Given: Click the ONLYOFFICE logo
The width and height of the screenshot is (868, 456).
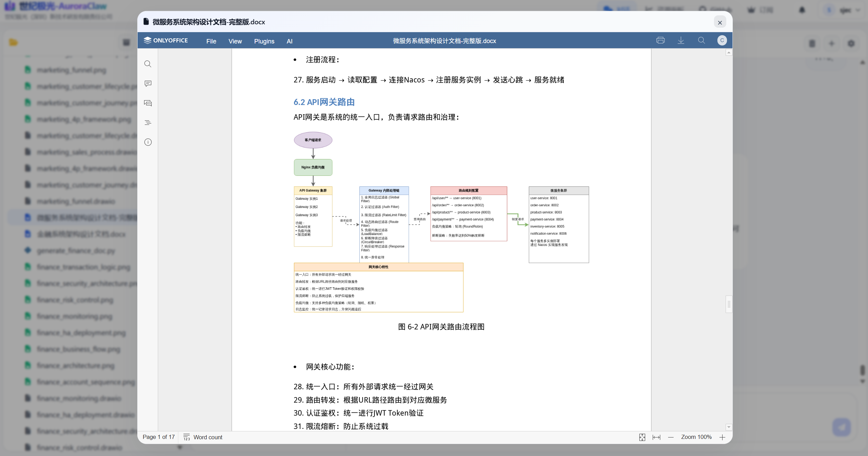Looking at the screenshot, I should 166,40.
